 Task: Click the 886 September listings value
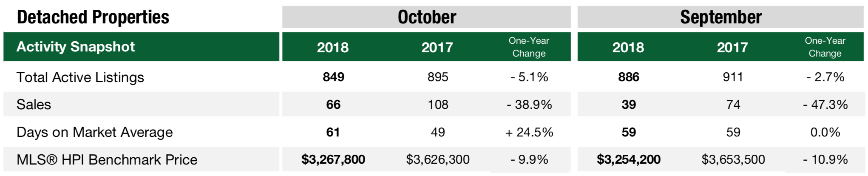point(629,77)
